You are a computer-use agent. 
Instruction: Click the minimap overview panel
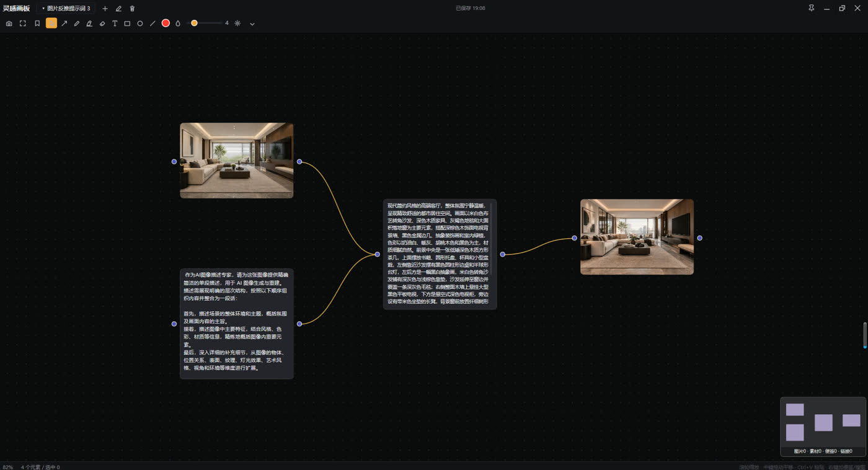pos(823,427)
